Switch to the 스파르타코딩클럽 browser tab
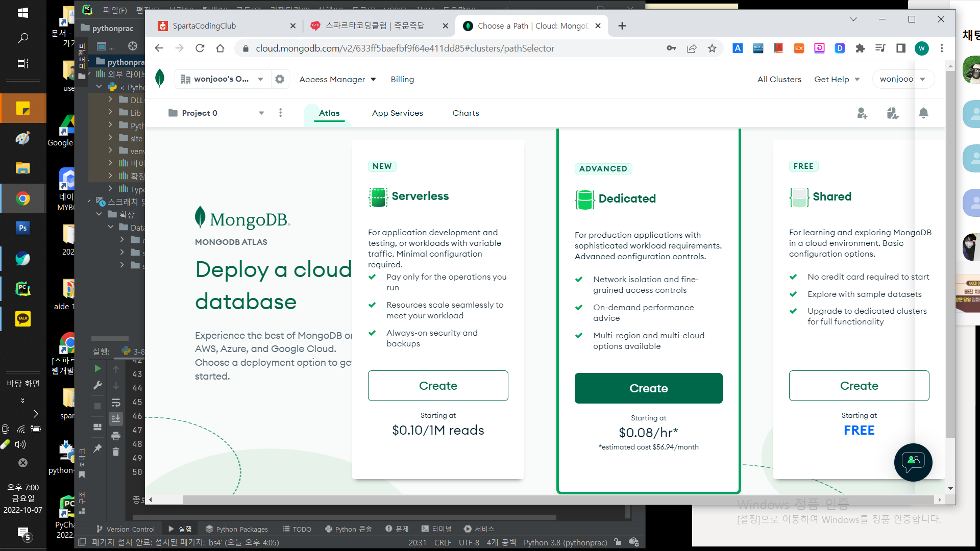 (379, 26)
